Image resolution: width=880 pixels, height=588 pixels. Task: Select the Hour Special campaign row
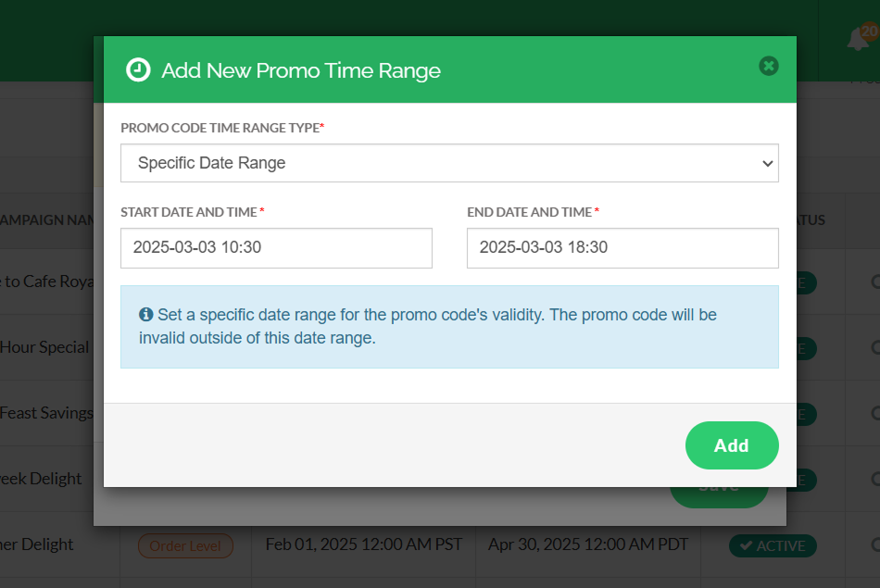pos(48,347)
